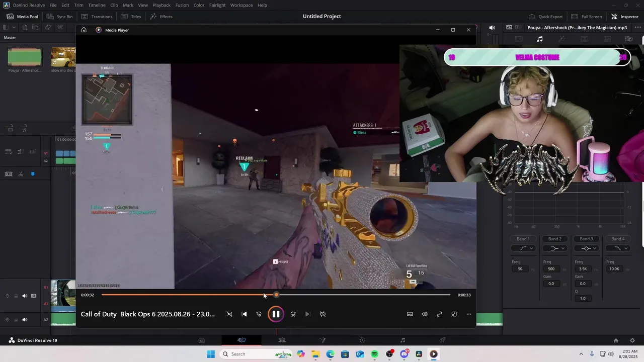
Task: Select the Effects wand tab in Inspector
Action: (x=562, y=39)
